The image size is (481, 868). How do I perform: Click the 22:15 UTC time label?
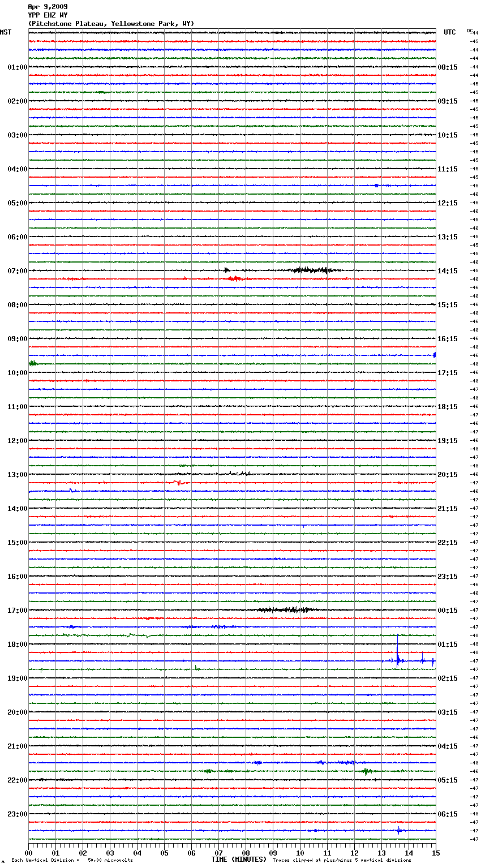pyautogui.click(x=448, y=543)
